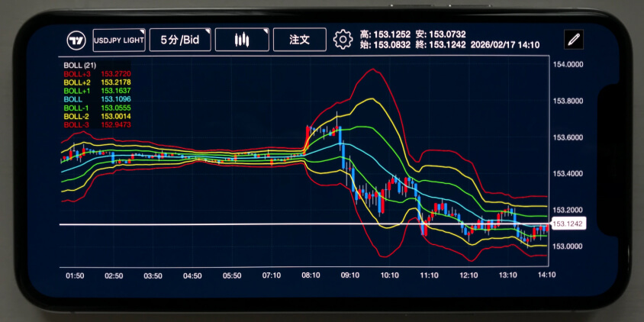
Task: Click the 153.4000 level on price axis
Action: tap(568, 174)
